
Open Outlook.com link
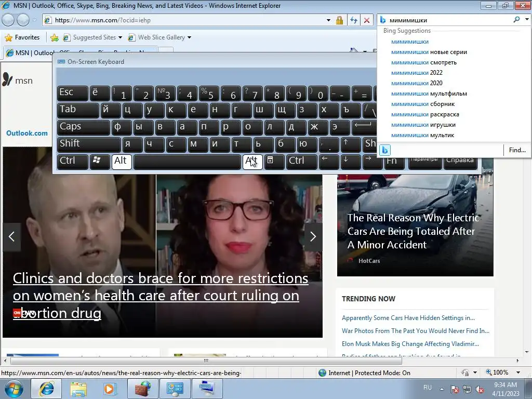[27, 133]
